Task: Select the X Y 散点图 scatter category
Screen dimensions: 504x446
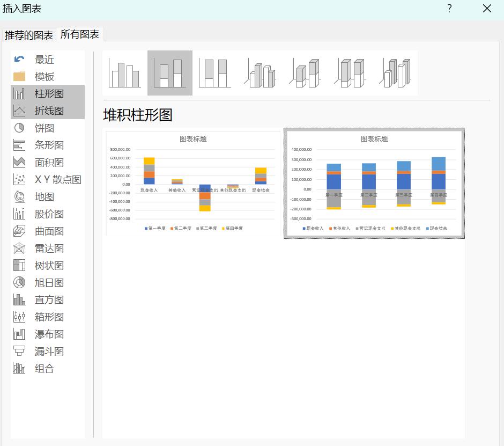Action: coord(48,180)
